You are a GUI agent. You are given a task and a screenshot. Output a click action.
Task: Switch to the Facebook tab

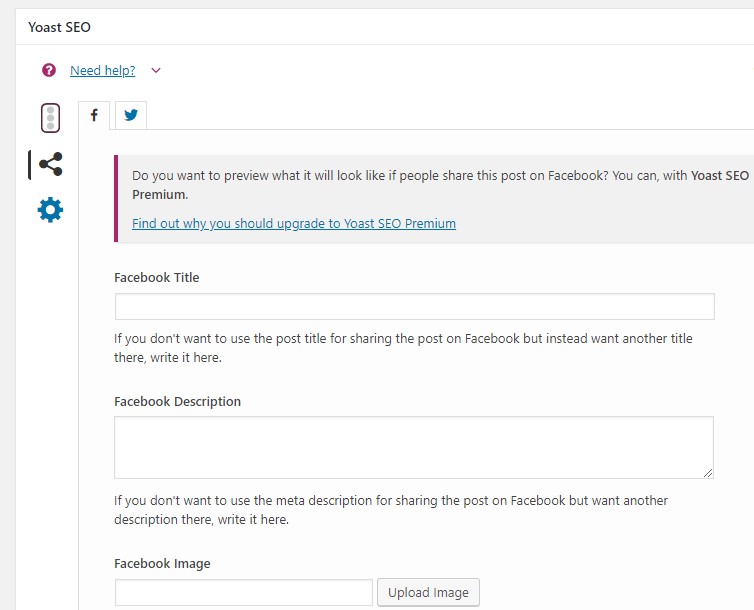pyautogui.click(x=94, y=115)
